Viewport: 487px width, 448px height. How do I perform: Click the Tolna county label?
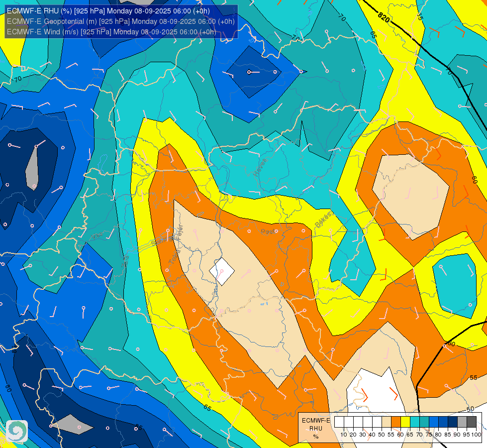point(175,256)
